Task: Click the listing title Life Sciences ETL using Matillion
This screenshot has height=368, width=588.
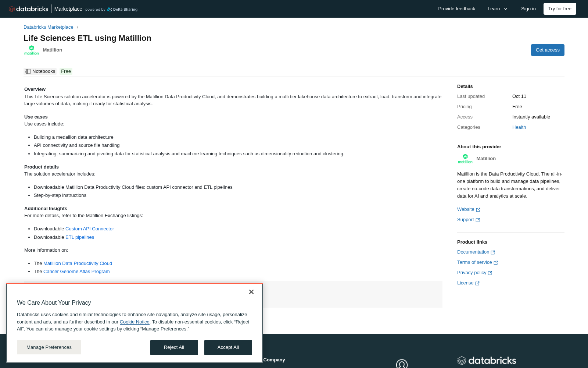Action: [x=87, y=38]
